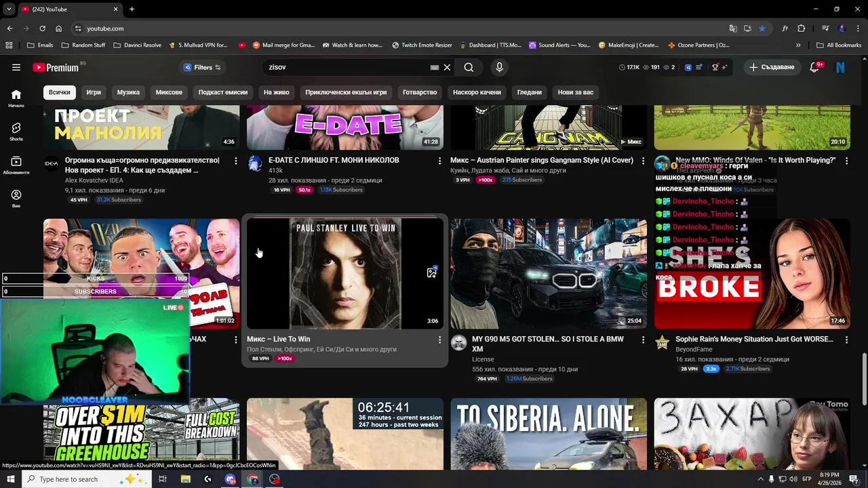Click the Създаване create button
The height and width of the screenshot is (488, 868).
pos(772,67)
